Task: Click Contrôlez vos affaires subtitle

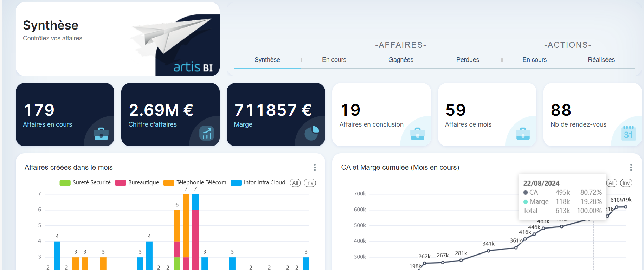Action: pyautogui.click(x=53, y=38)
